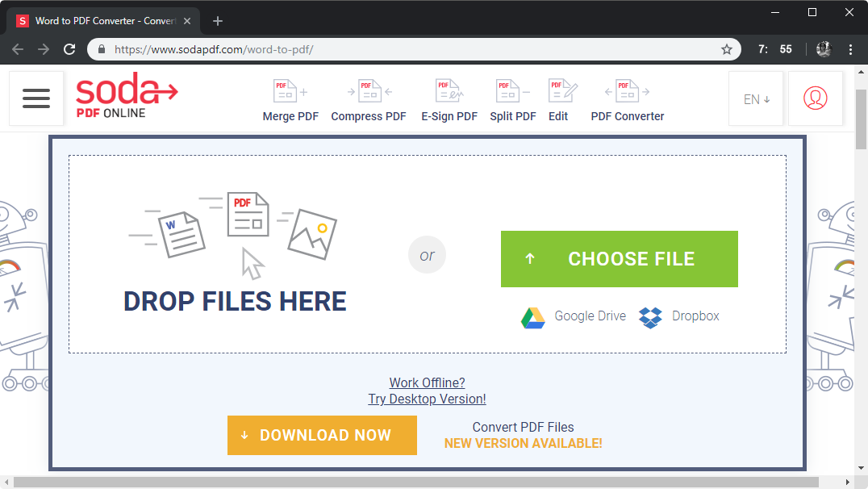Viewport: 868px width, 489px height.
Task: Launch the PDF Converter tool
Action: tap(628, 100)
